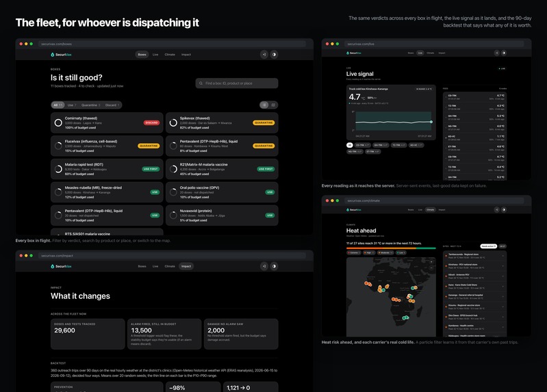Click the KO-VC 1.1 °C feed row

[476, 138]
